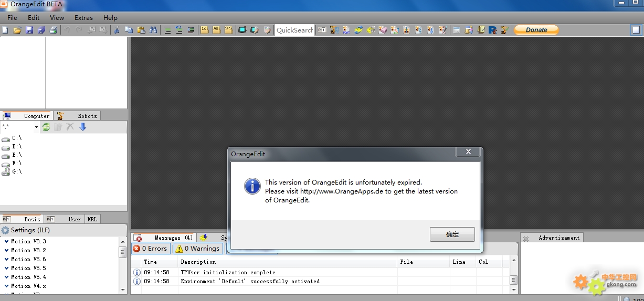Click the Donate button
This screenshot has height=301, width=644.
[536, 30]
